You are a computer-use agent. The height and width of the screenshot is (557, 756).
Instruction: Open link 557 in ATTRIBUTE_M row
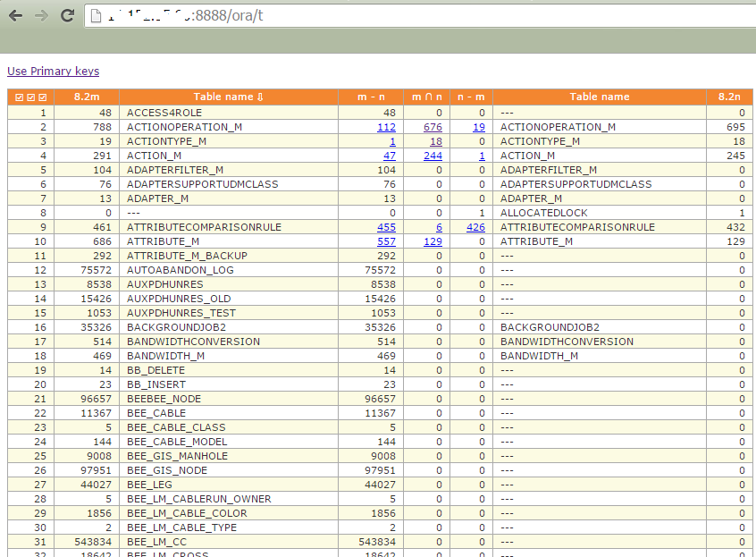[x=386, y=241]
